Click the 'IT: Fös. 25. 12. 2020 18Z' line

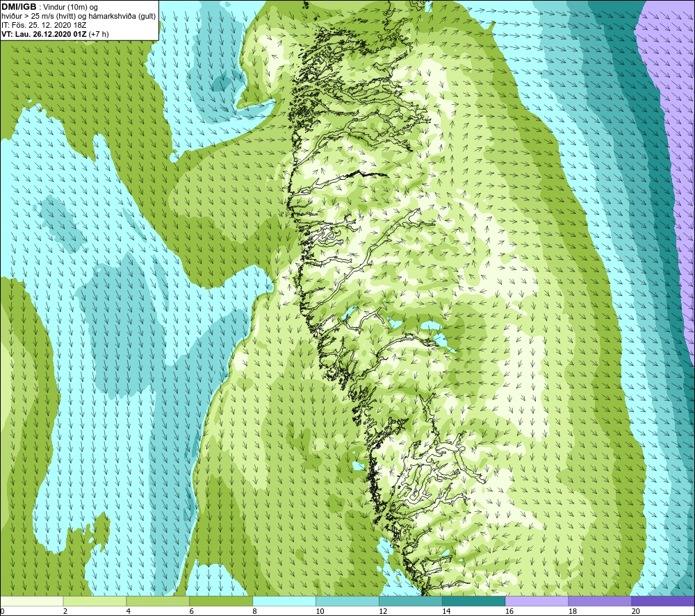click(44, 25)
